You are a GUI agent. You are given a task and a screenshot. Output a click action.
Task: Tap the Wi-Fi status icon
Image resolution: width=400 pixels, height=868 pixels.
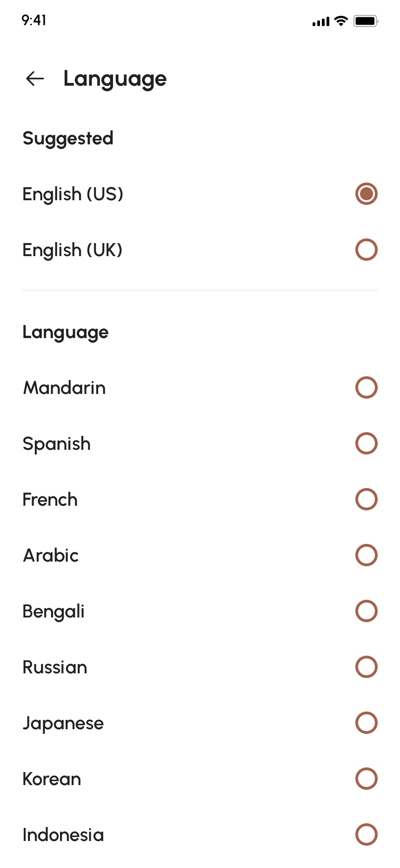click(341, 21)
